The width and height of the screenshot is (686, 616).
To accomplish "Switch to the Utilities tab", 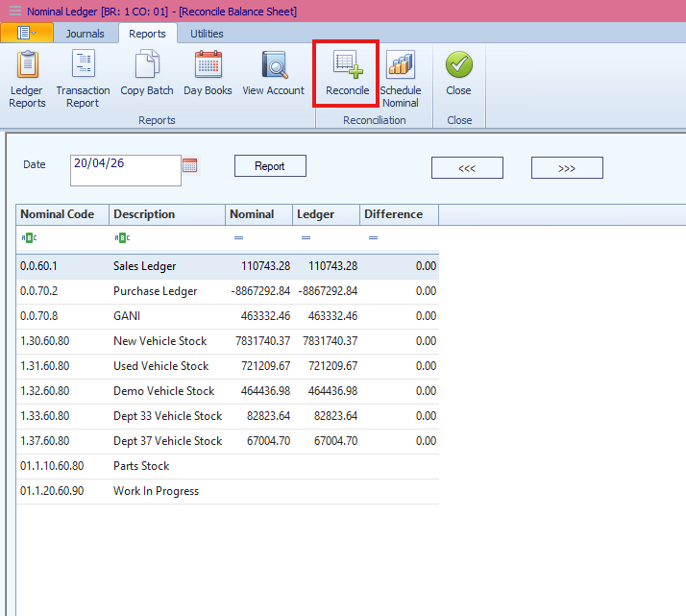I will [207, 34].
